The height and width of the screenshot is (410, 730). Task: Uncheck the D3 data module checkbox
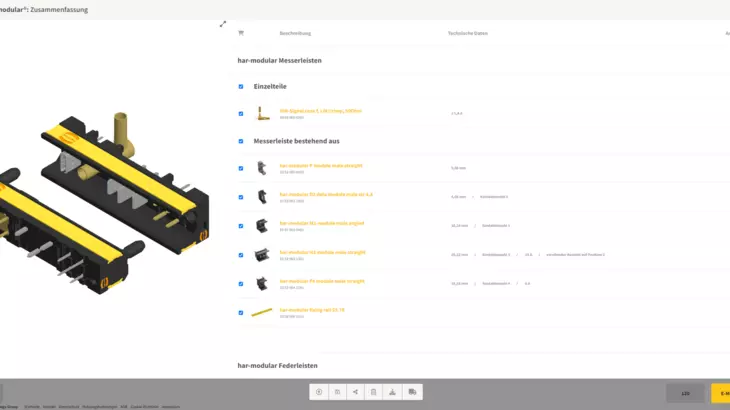point(241,197)
